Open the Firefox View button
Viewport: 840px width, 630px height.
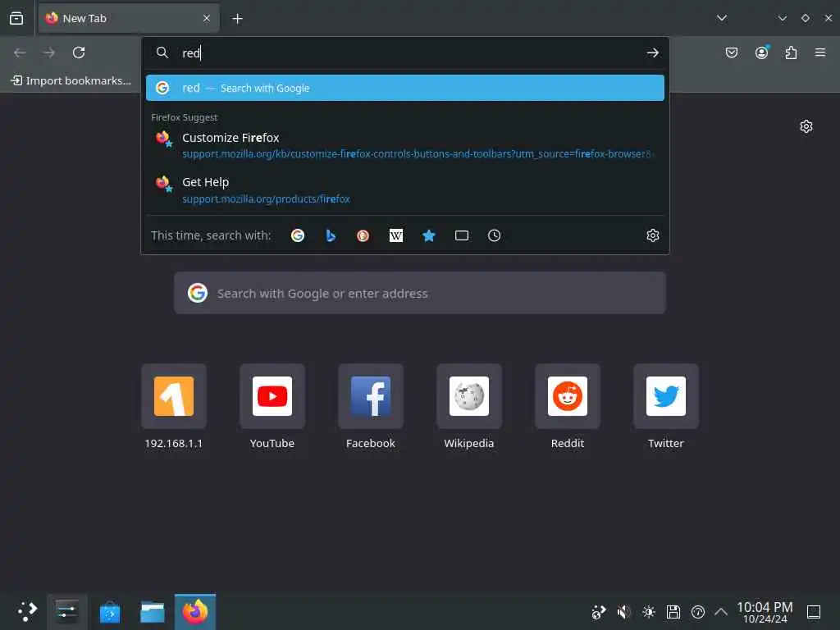(16, 18)
